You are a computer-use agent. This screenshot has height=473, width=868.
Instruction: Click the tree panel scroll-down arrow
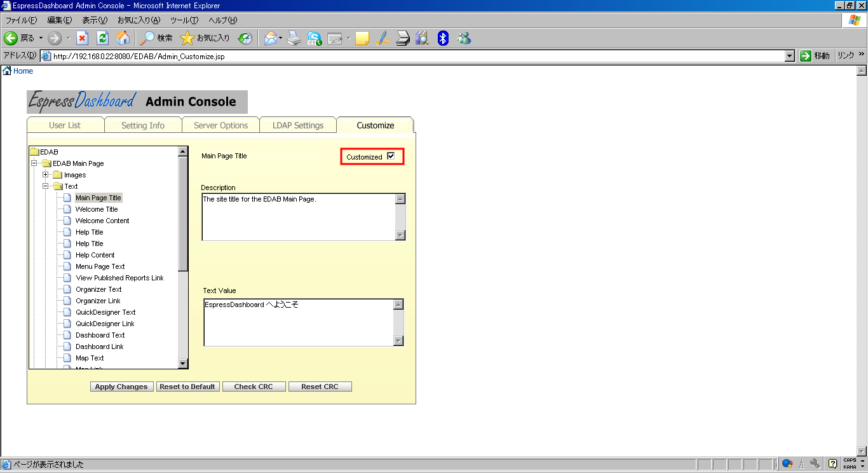pyautogui.click(x=183, y=364)
